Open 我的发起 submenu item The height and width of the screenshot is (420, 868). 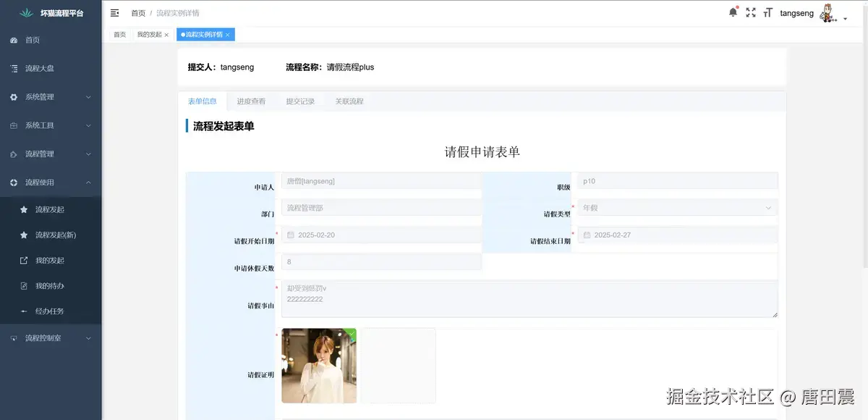pyautogui.click(x=51, y=260)
